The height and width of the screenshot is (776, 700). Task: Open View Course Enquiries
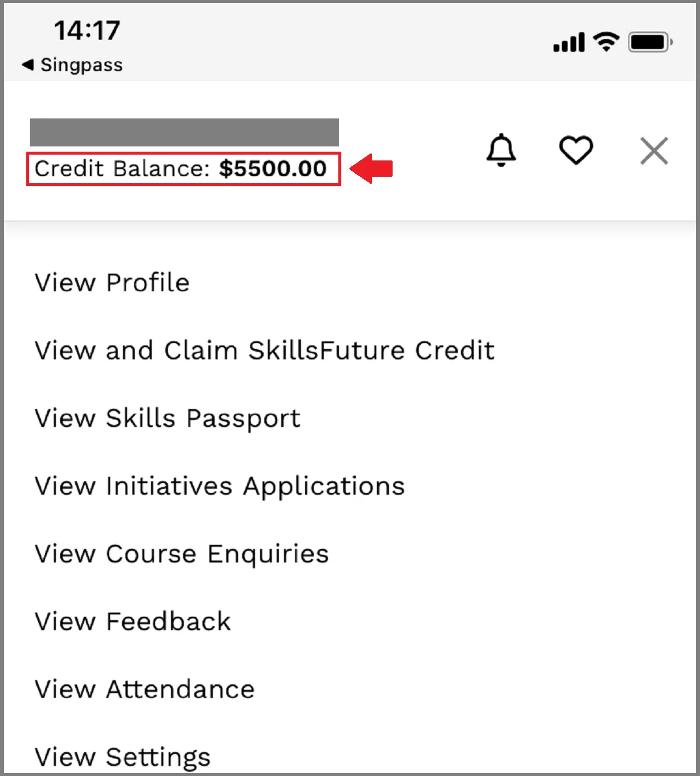click(x=181, y=554)
